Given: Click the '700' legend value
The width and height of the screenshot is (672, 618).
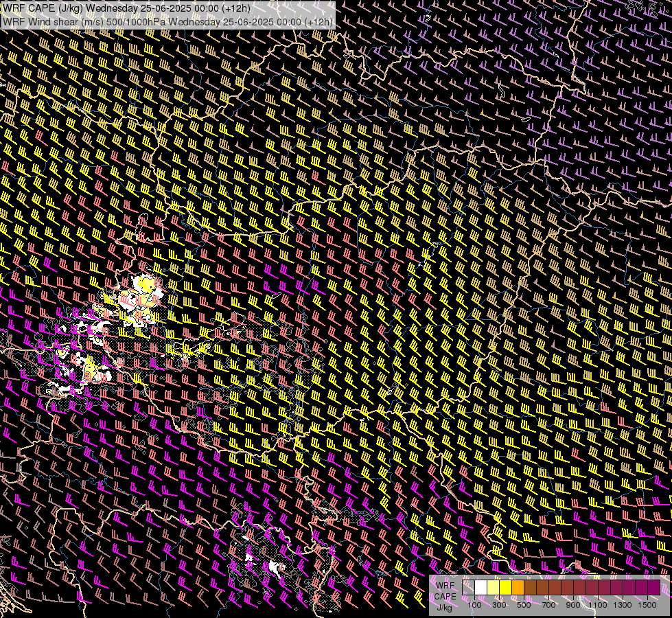Looking at the screenshot, I should point(548,605).
